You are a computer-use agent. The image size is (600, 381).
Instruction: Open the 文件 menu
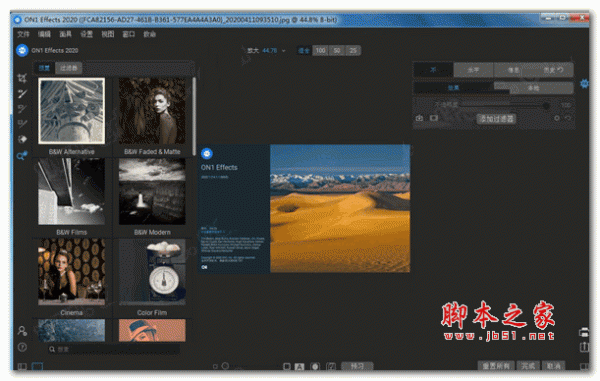(x=23, y=34)
